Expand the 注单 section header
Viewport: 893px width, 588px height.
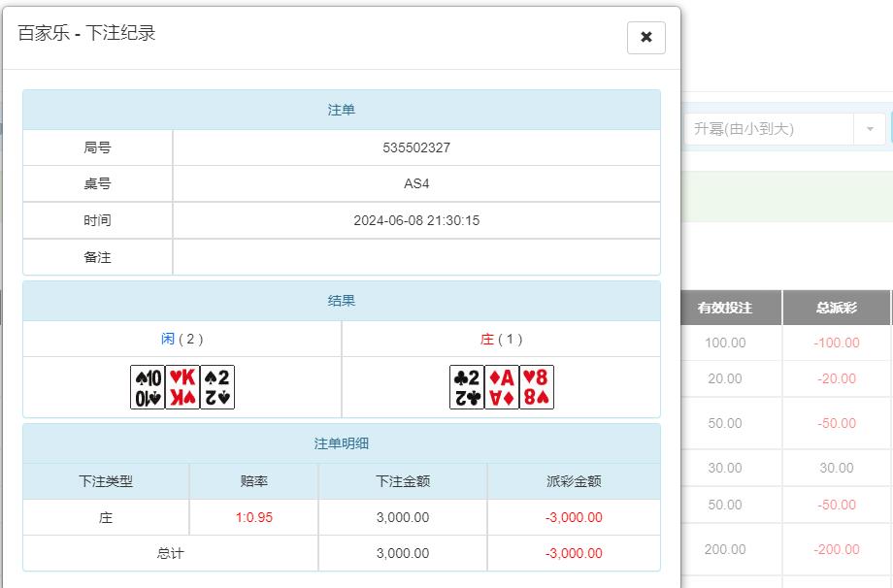(x=341, y=109)
